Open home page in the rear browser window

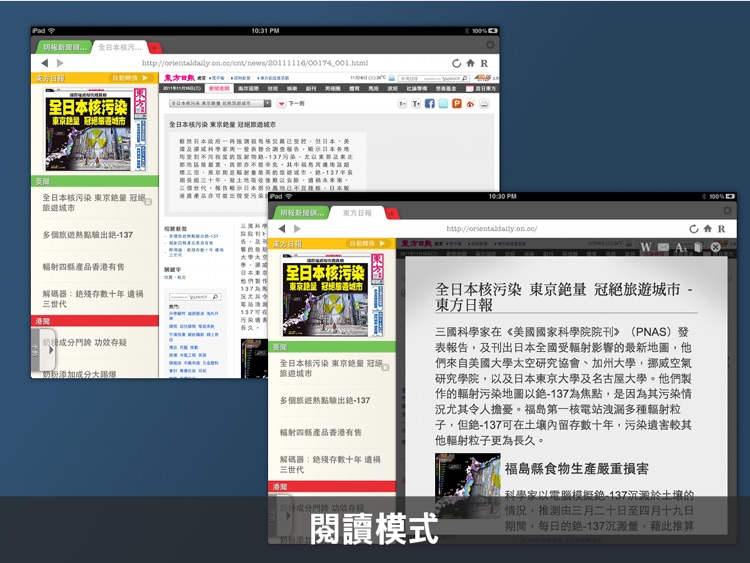click(x=471, y=63)
